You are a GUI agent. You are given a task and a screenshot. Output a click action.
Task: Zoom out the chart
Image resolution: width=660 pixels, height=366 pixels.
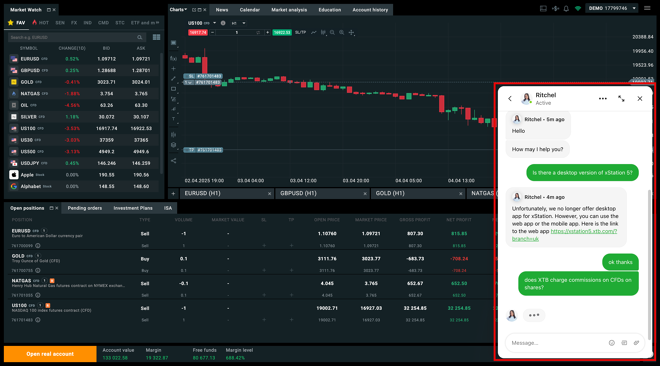(332, 32)
